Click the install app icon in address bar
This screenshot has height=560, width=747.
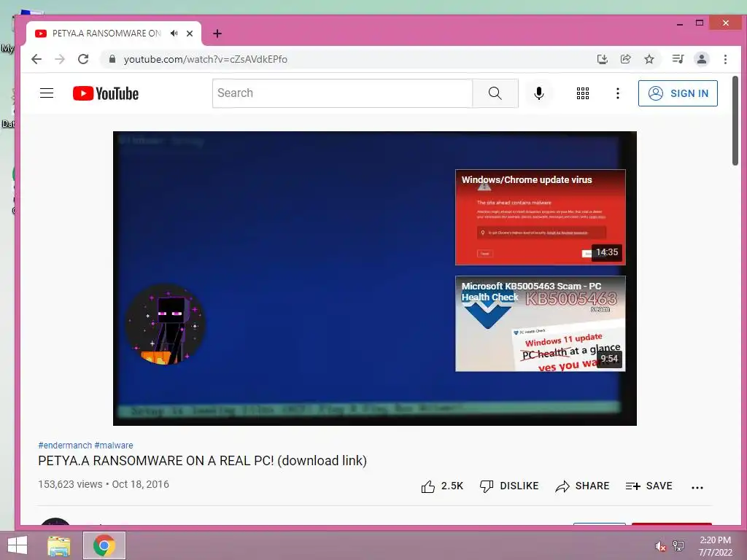pos(602,59)
